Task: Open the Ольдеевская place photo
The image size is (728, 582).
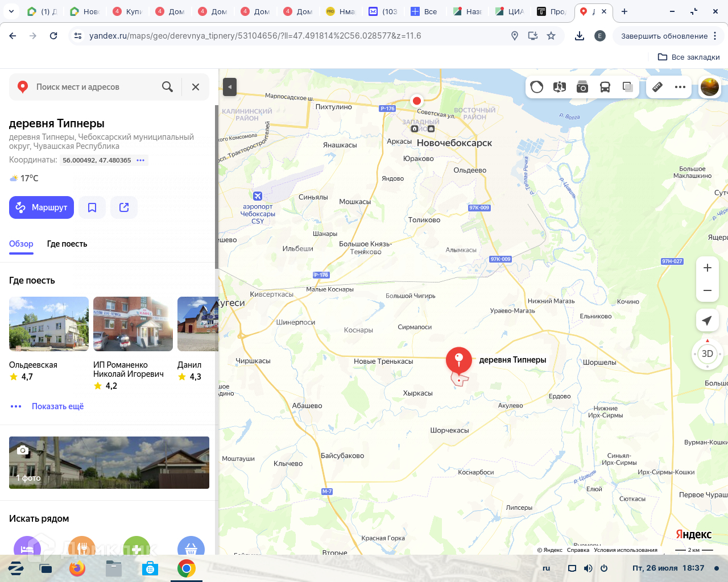Action: [49, 324]
